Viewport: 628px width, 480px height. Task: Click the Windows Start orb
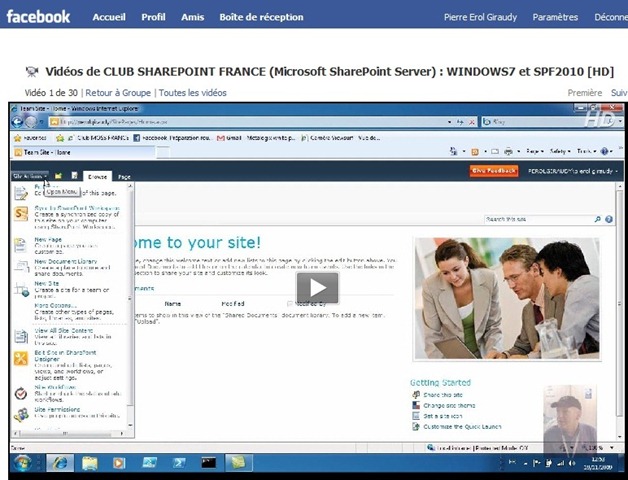point(22,464)
